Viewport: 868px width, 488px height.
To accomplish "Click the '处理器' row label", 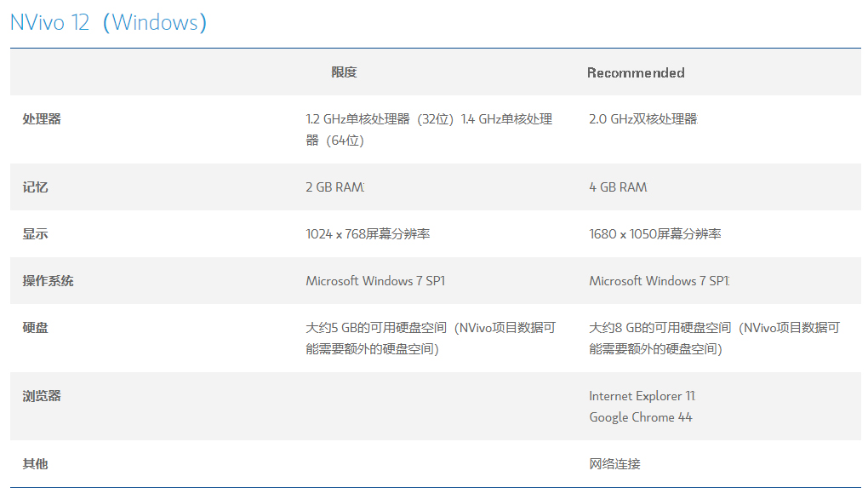I will (42, 119).
